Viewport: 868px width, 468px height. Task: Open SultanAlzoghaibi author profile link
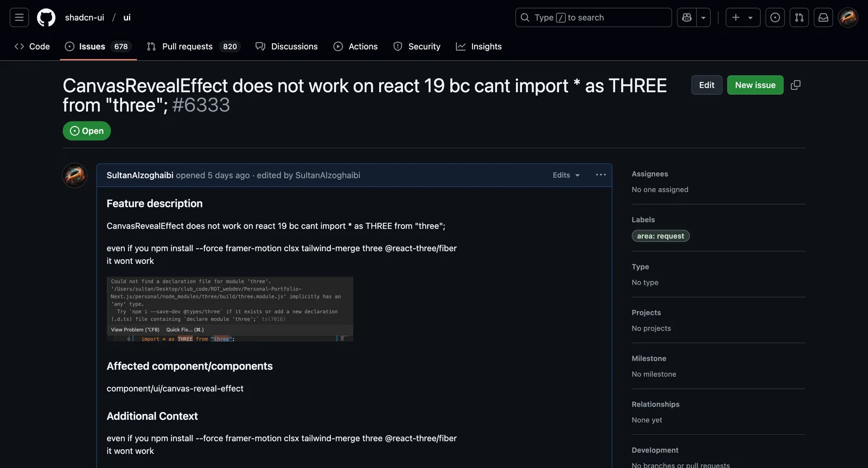pos(140,175)
